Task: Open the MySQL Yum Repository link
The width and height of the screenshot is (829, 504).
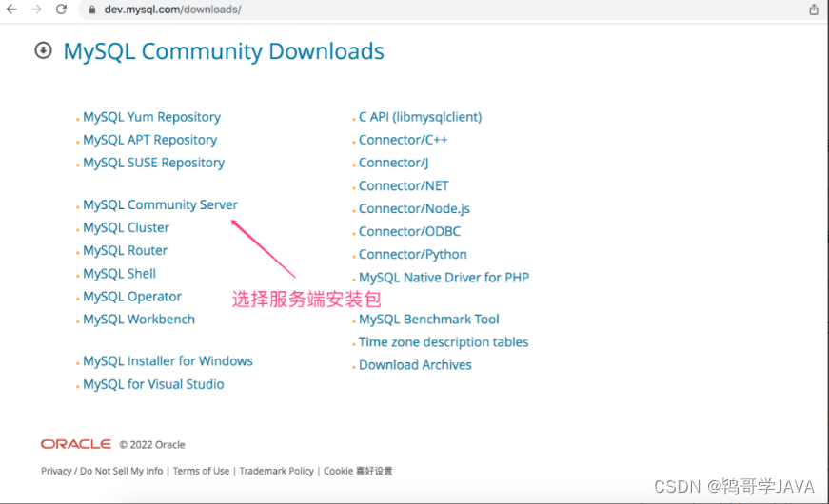Action: tap(151, 117)
